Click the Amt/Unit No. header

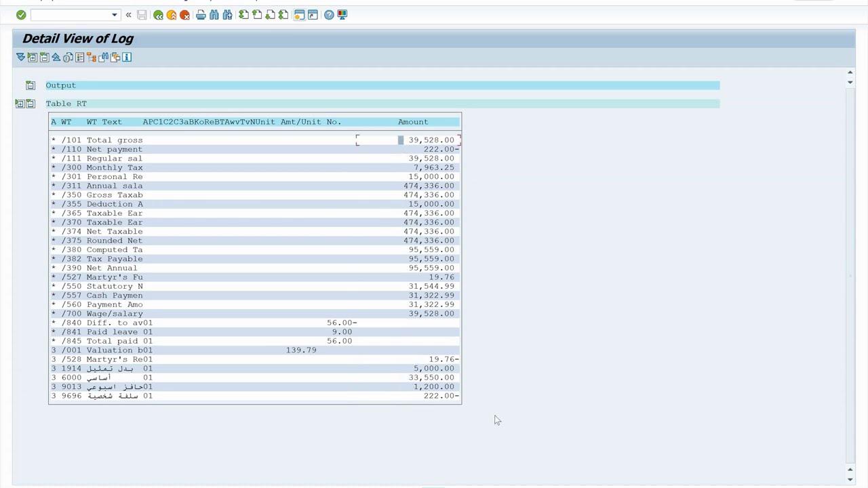(311, 122)
